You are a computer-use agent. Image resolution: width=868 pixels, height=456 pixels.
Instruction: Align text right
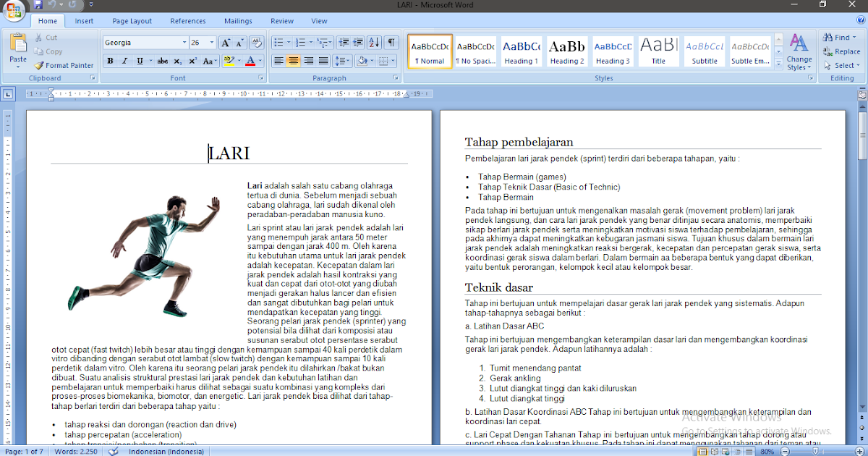tap(309, 61)
